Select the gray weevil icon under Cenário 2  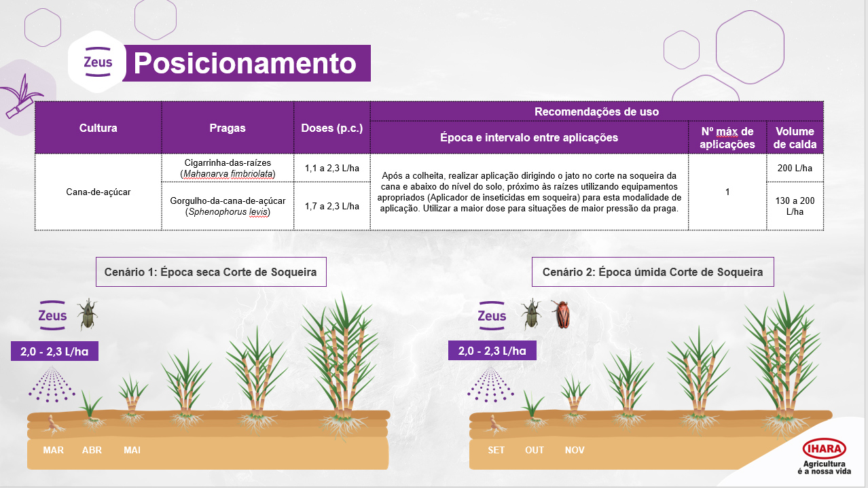pos(531,314)
